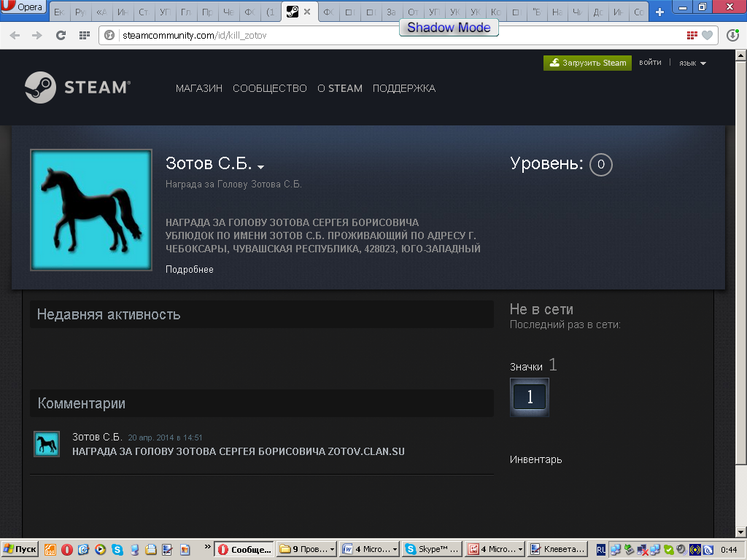The image size is (747, 560).
Task: Click the small horse avatar in comment
Action: click(47, 444)
